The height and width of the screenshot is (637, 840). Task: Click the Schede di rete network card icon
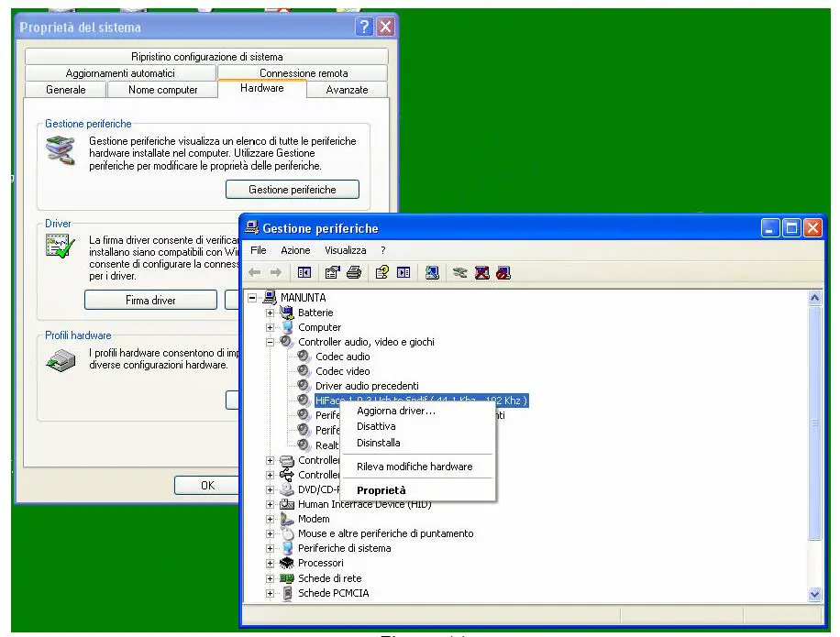[287, 578]
